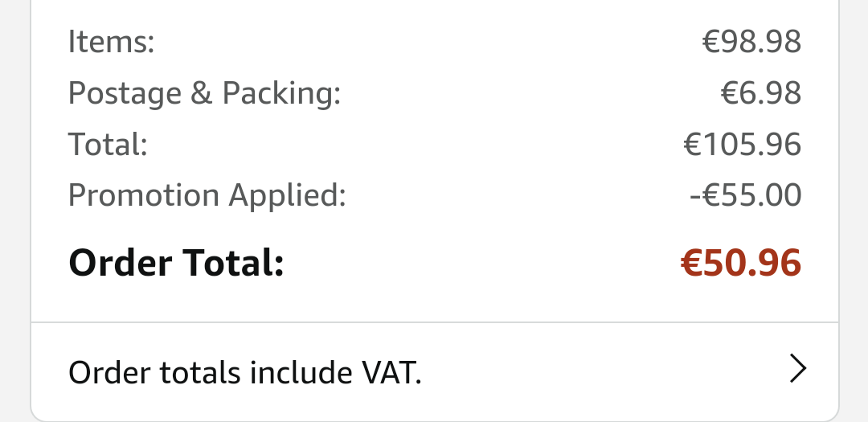This screenshot has height=422, width=868.
Task: Select the bold "Order Total:" heading
Action: [x=176, y=263]
